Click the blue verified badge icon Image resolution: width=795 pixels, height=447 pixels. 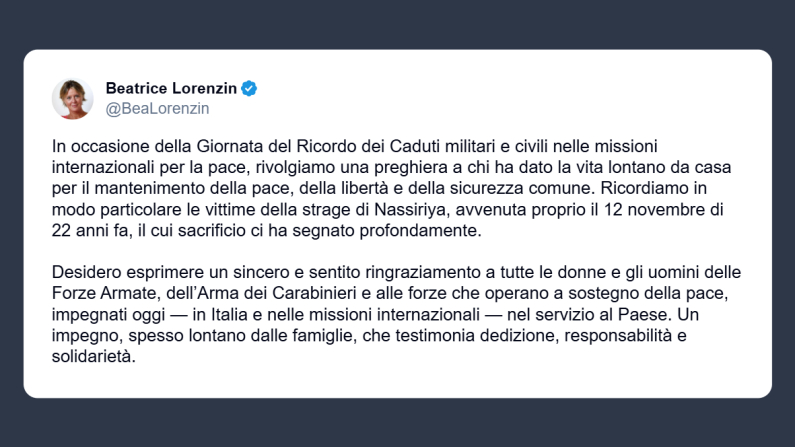[x=249, y=89]
